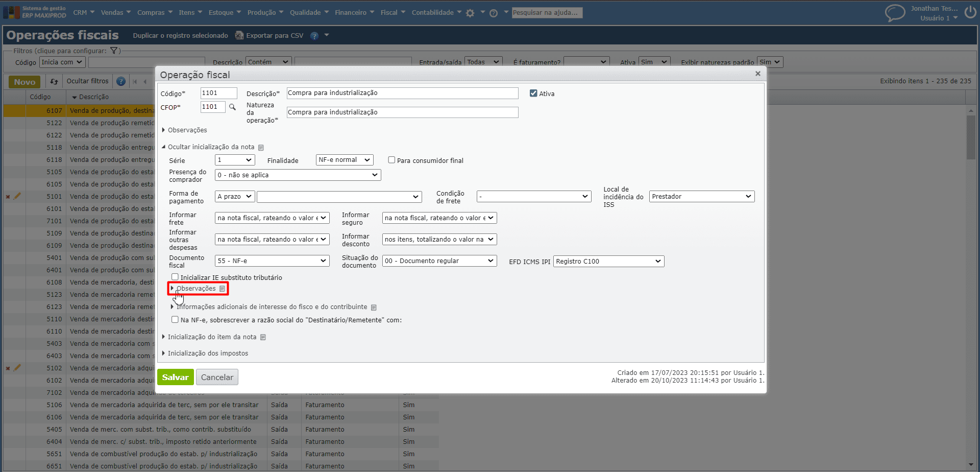980x472 pixels.
Task: Open the Finalidade NF-e normal dropdown
Action: click(345, 160)
